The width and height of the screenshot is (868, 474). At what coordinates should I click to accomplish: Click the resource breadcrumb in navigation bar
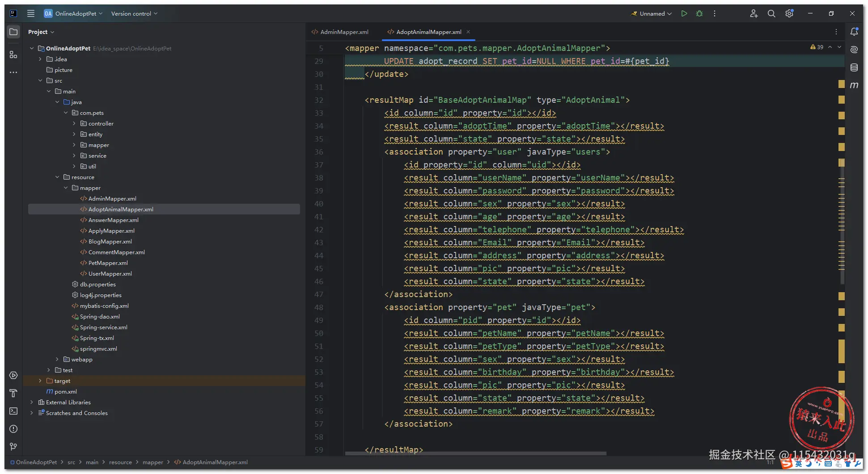point(120,462)
